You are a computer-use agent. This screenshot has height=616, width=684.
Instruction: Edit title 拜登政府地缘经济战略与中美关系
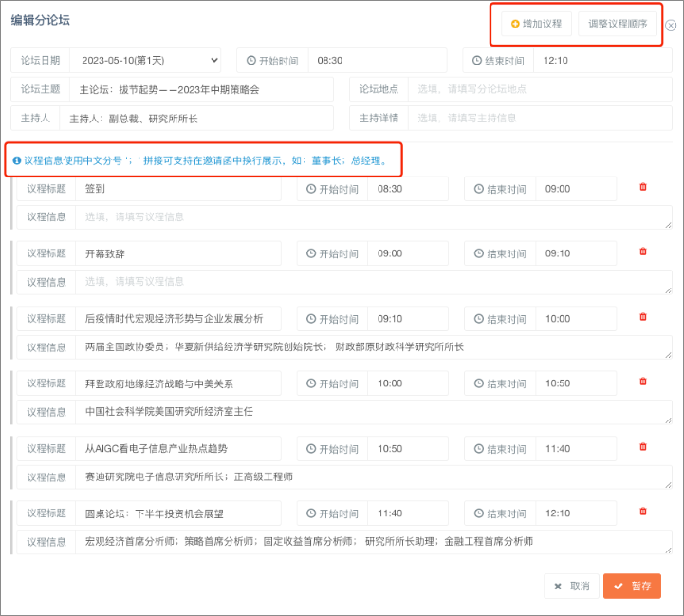[178, 383]
